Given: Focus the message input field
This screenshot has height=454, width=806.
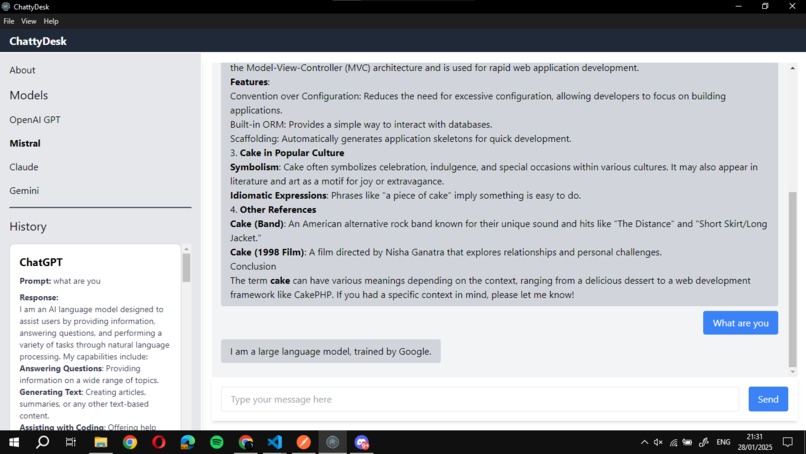Looking at the screenshot, I should tap(480, 399).
